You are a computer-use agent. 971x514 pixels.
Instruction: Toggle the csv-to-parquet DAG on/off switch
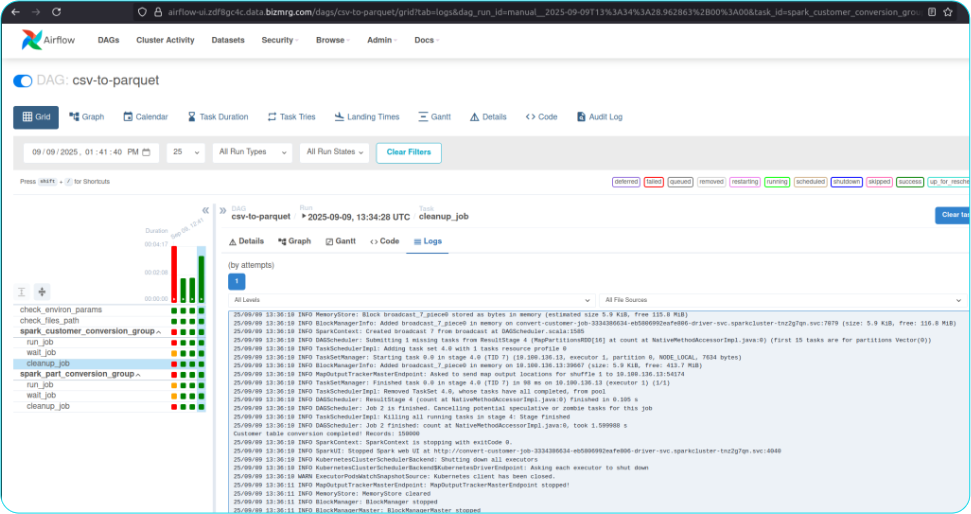(23, 81)
